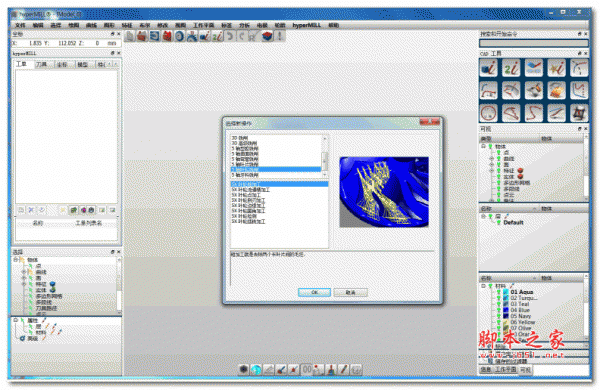Click the red folder icon in top toolbar

142,36
